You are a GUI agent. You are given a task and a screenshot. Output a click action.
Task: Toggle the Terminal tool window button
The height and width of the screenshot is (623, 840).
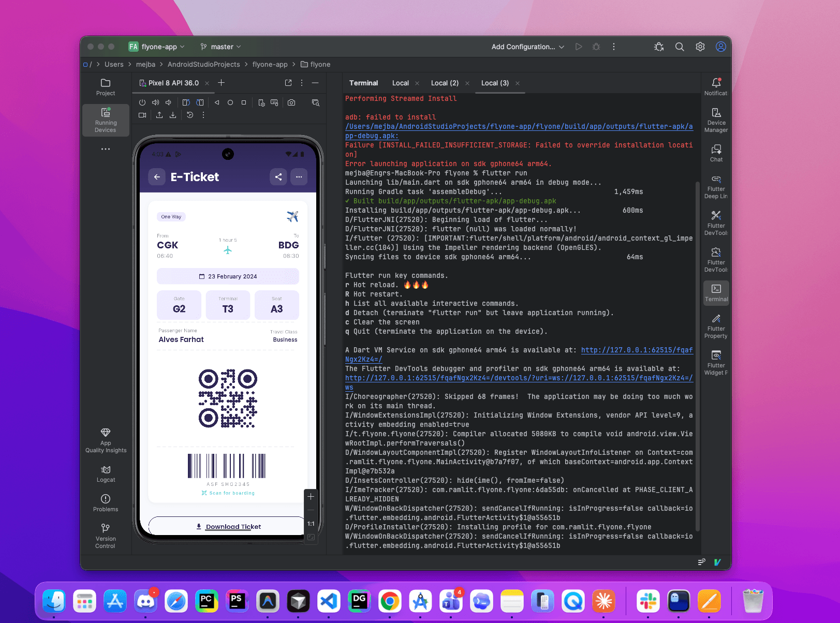click(716, 292)
